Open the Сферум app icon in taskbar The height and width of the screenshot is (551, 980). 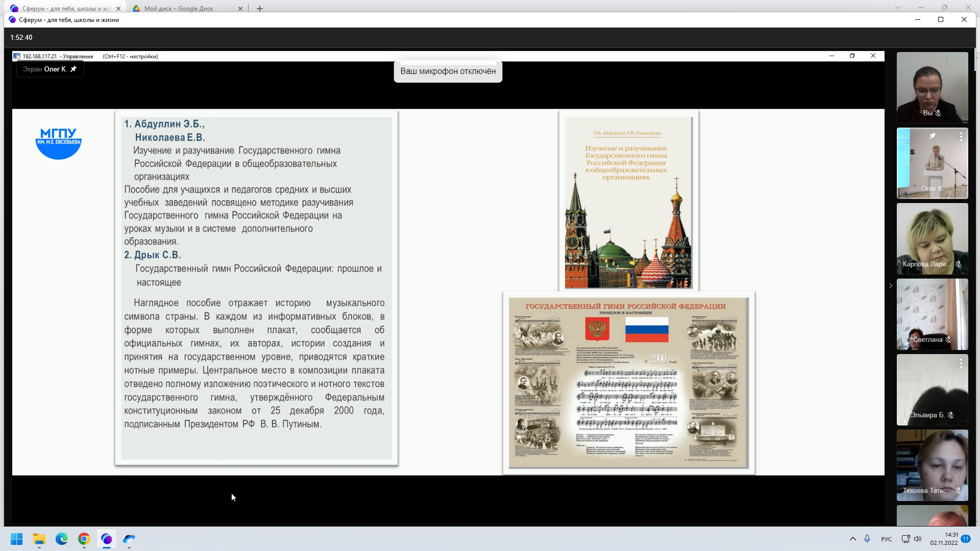[x=107, y=539]
